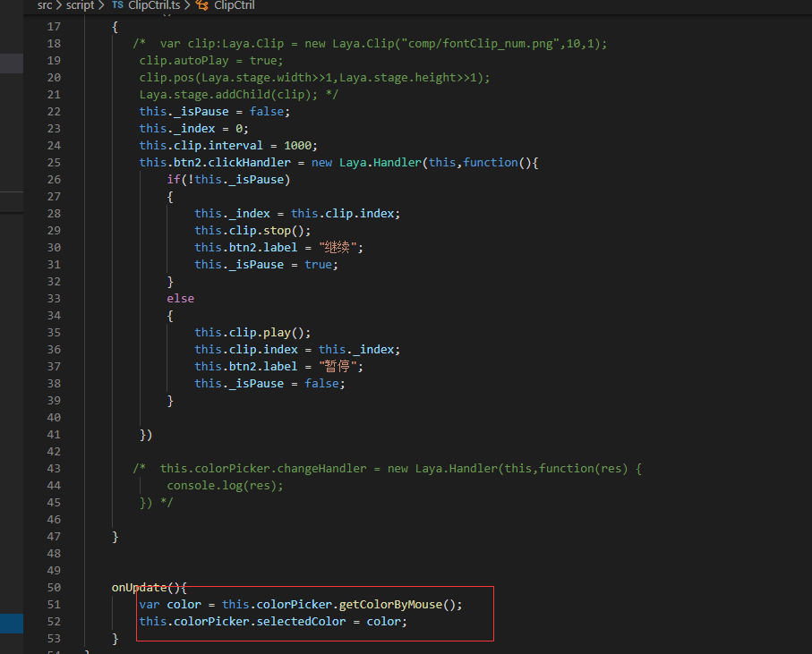Image resolution: width=812 pixels, height=654 pixels.
Task: Click the ClipCtril class name in breadcrumb
Action: pyautogui.click(x=234, y=5)
